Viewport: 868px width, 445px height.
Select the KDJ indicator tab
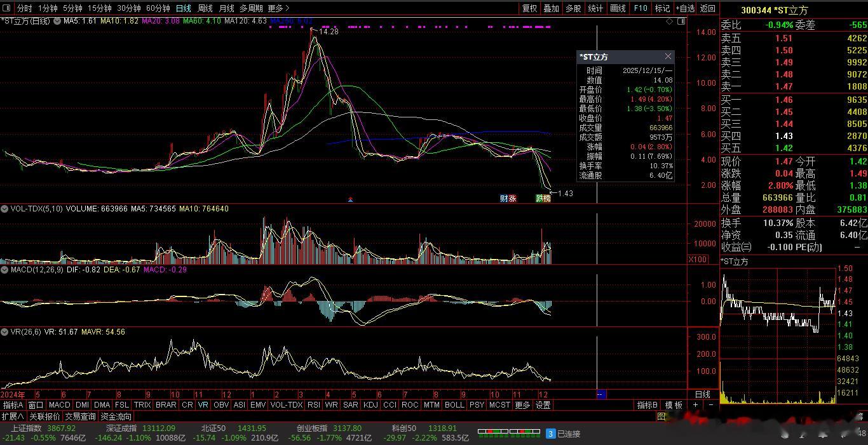click(370, 405)
